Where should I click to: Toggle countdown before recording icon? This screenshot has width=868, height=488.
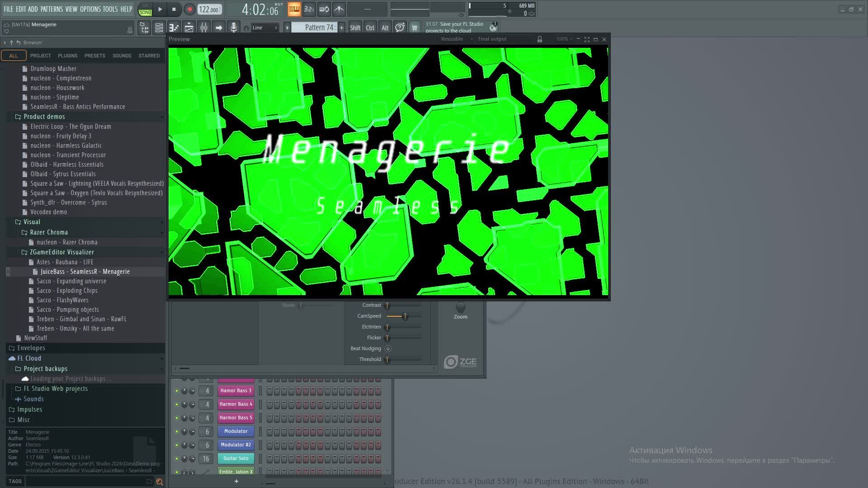pos(309,9)
